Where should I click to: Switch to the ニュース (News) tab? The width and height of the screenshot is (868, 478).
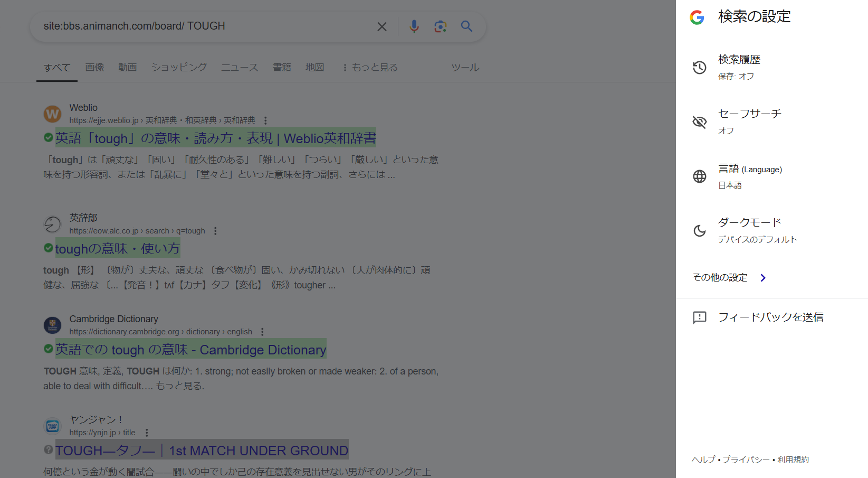point(240,68)
